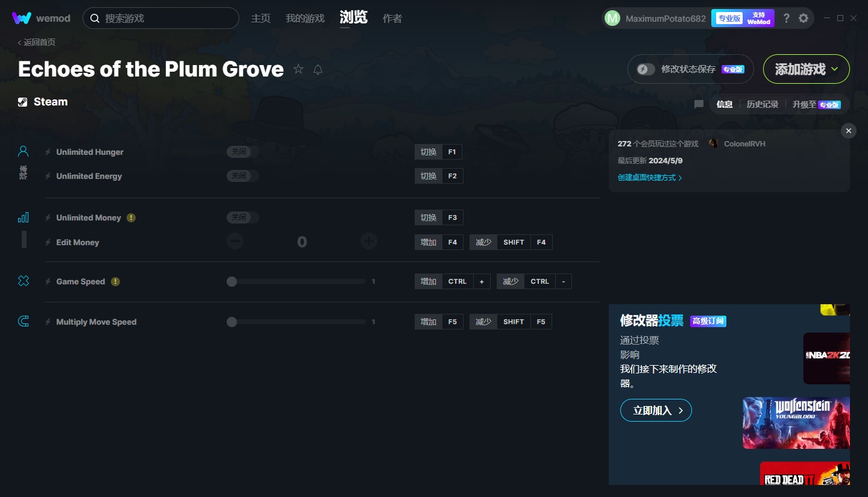The width and height of the screenshot is (868, 497).
Task: Click the Add Game button
Action: (x=807, y=69)
